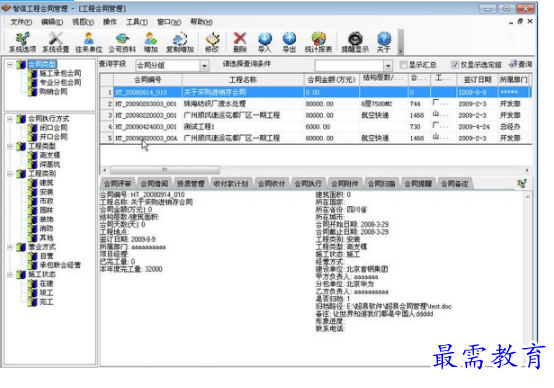
Task: Open the 工具 menu
Action: click(x=137, y=22)
